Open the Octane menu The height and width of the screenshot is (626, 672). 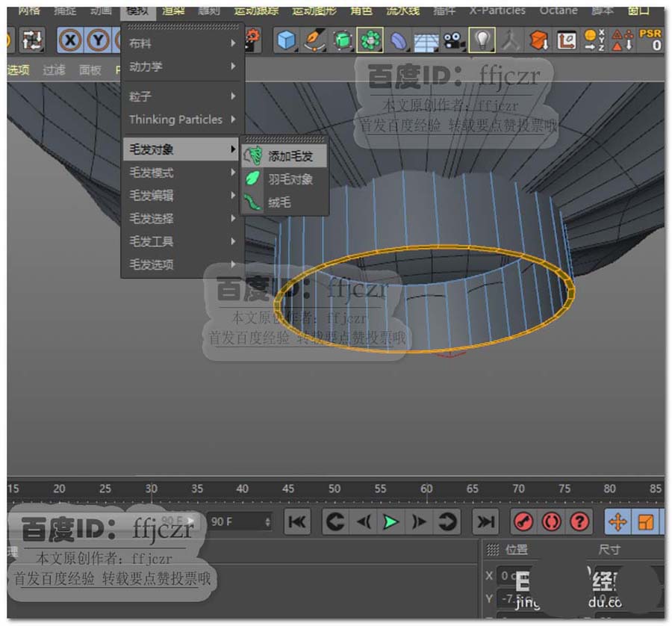tap(559, 10)
